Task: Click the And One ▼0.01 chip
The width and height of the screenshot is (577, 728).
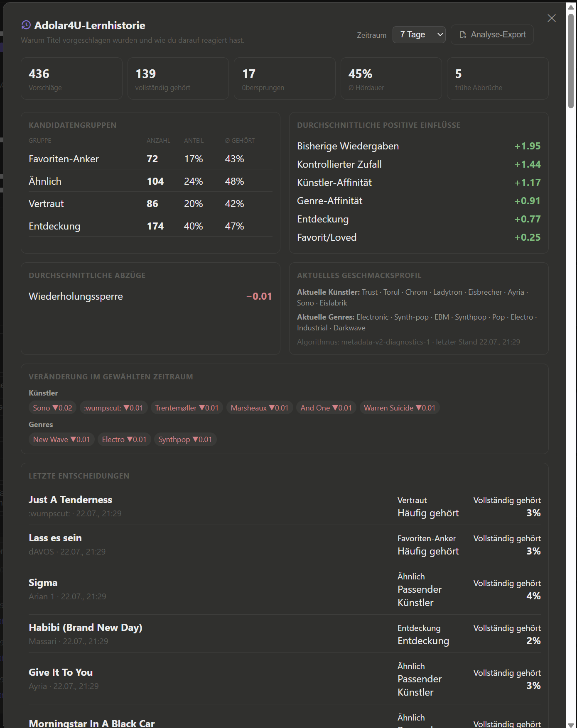Action: click(326, 408)
